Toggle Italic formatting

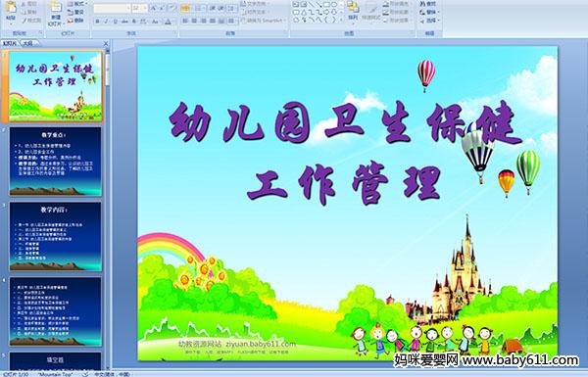coord(106,22)
